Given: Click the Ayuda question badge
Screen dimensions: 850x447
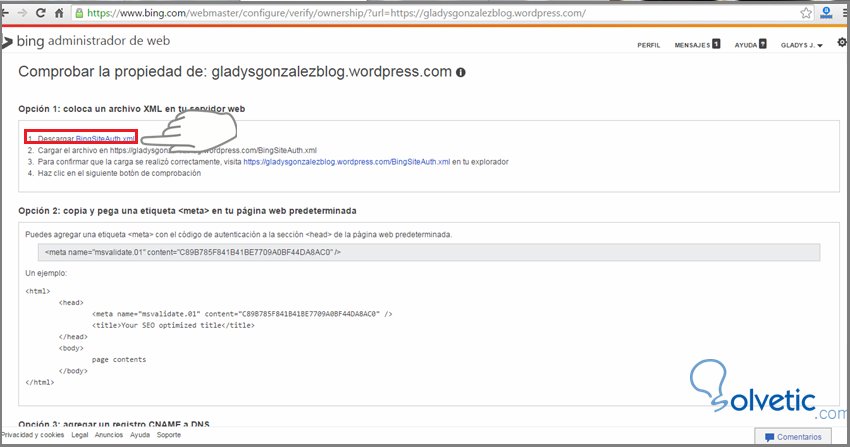Looking at the screenshot, I should [x=763, y=44].
